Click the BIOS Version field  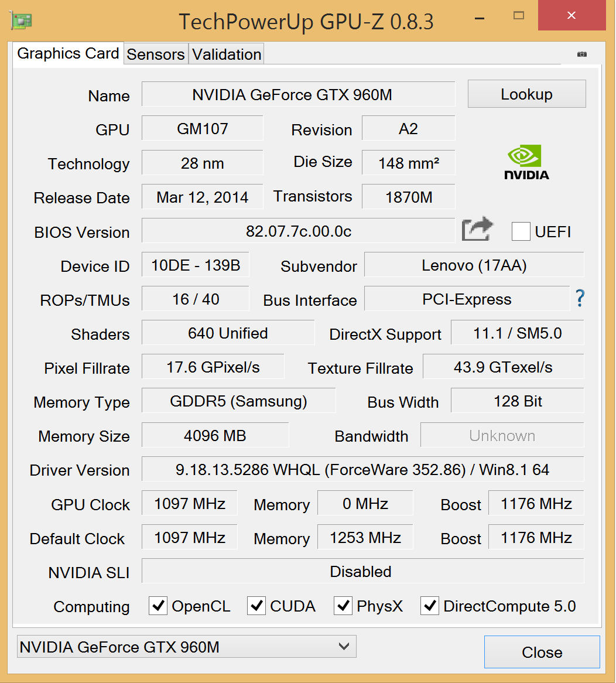tap(298, 231)
